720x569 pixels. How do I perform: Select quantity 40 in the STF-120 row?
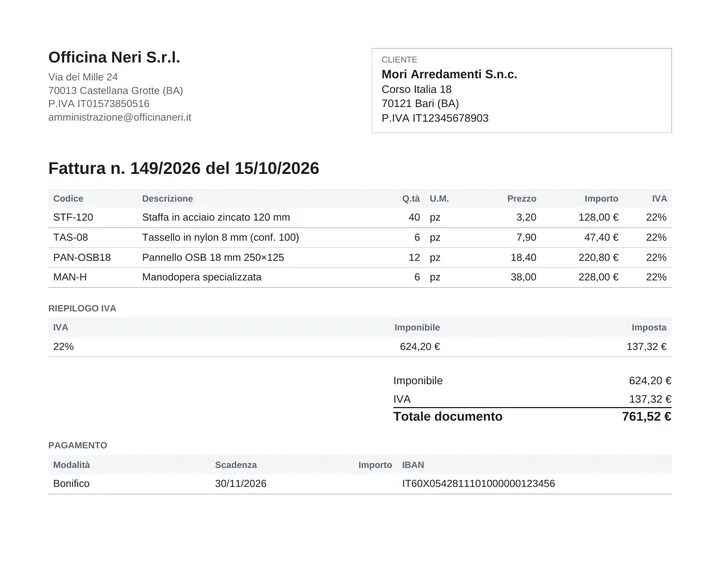[414, 217]
